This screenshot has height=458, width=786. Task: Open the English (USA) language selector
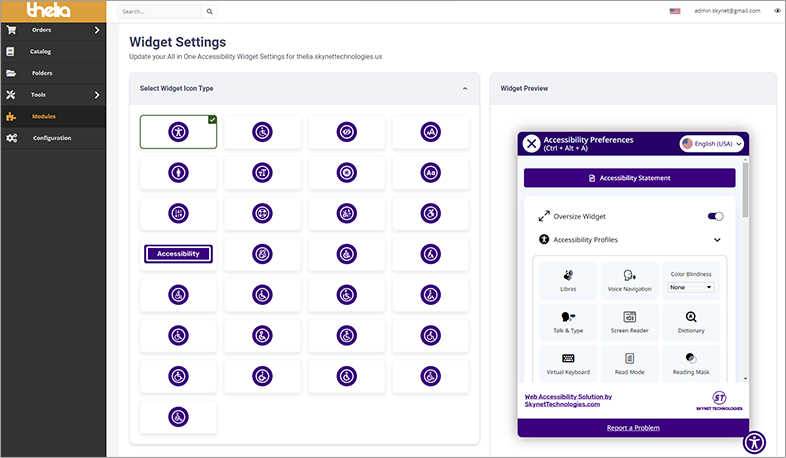(x=711, y=144)
